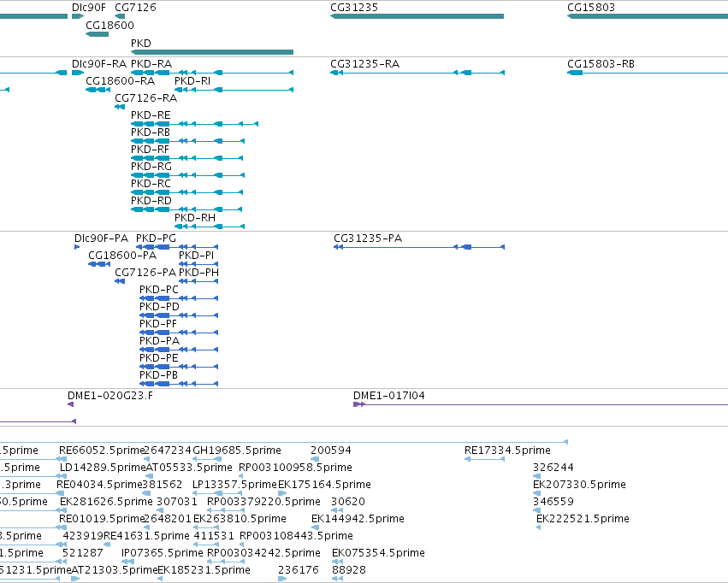Click the RE01019.5prime EST label
728x583 pixels.
coord(102,519)
